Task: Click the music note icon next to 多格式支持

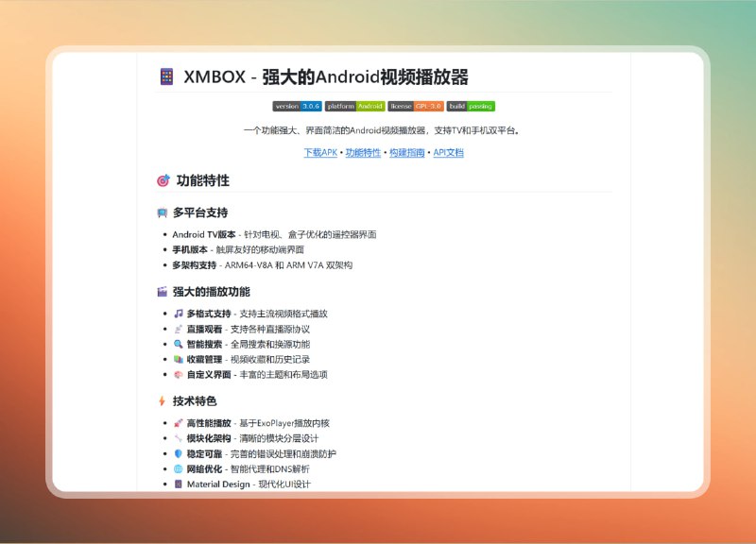Action: click(179, 313)
